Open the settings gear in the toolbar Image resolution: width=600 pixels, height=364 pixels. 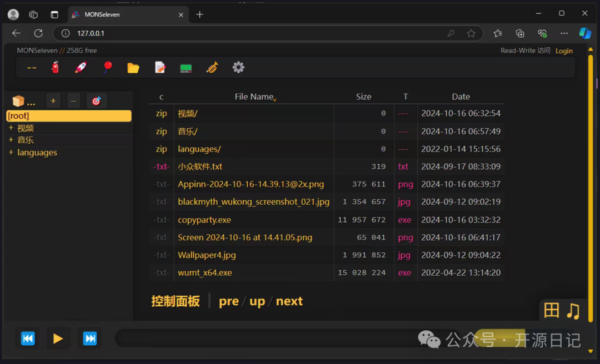click(x=238, y=68)
